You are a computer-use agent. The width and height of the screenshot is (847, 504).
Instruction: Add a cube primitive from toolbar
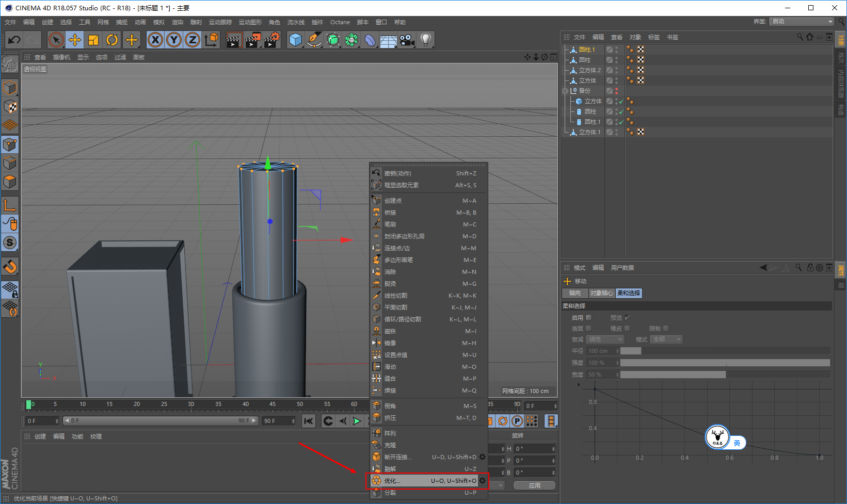pos(295,40)
